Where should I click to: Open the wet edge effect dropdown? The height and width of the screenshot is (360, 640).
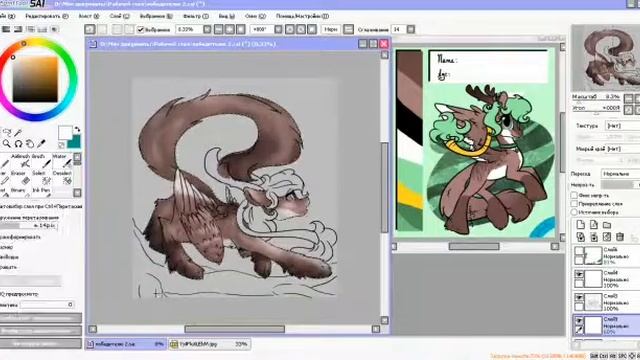622,149
